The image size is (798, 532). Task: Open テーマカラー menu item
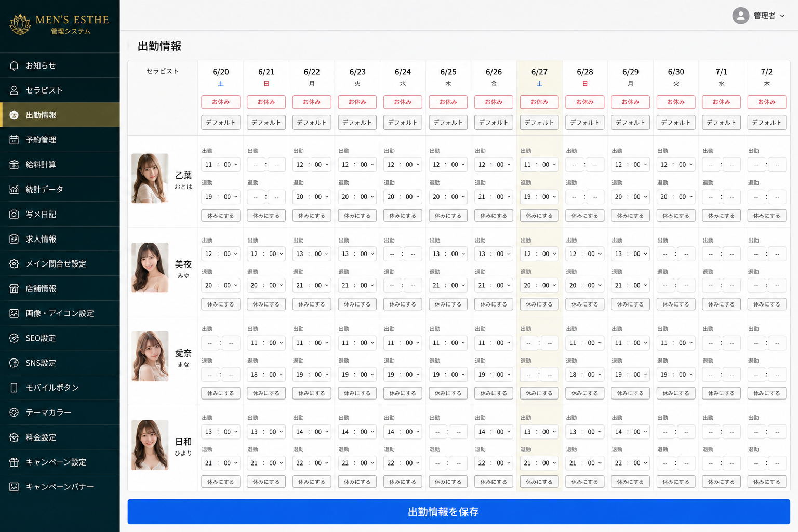[60, 413]
